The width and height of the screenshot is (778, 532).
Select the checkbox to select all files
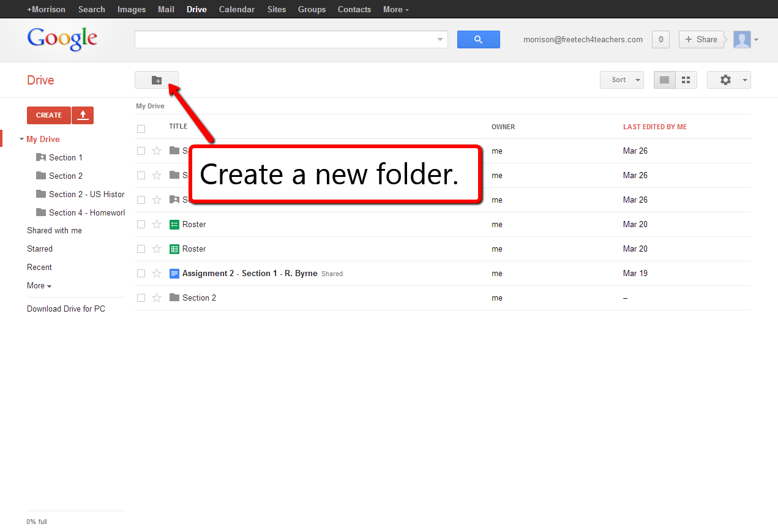coord(141,129)
